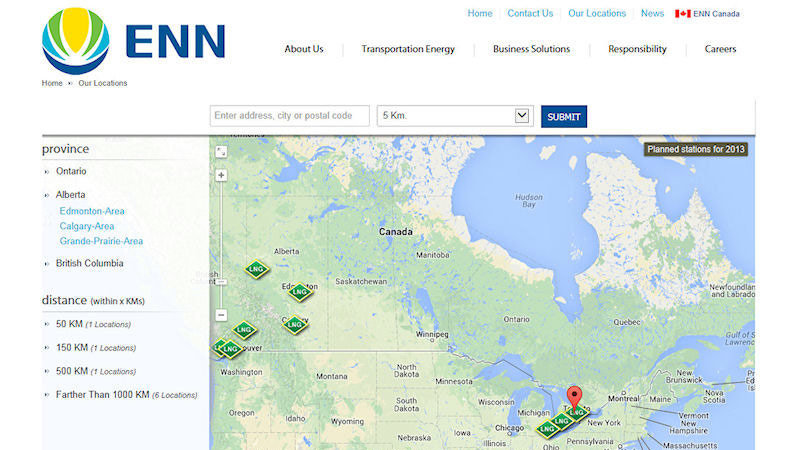Go to Contact Us page
Screen dimensions: 800x450
coord(530,13)
